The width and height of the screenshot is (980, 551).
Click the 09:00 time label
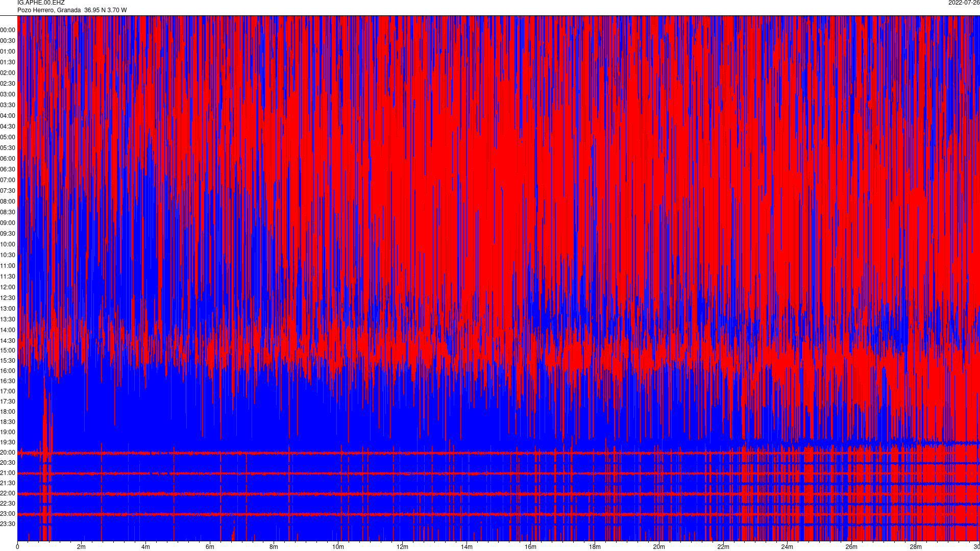[8, 223]
